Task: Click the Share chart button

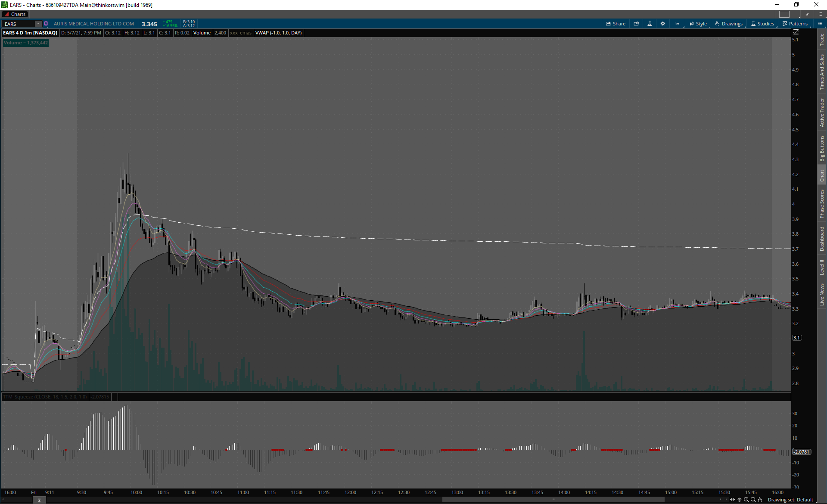Action: (x=616, y=24)
